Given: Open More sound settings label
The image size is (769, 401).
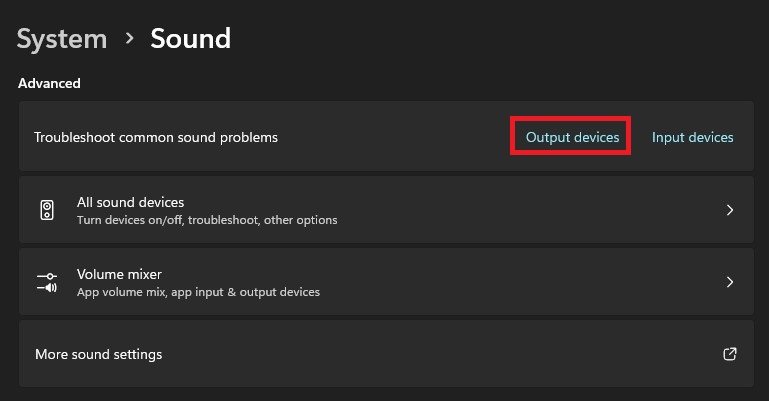Looking at the screenshot, I should pos(98,354).
